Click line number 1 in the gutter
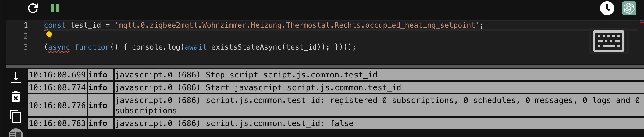 coord(26,25)
